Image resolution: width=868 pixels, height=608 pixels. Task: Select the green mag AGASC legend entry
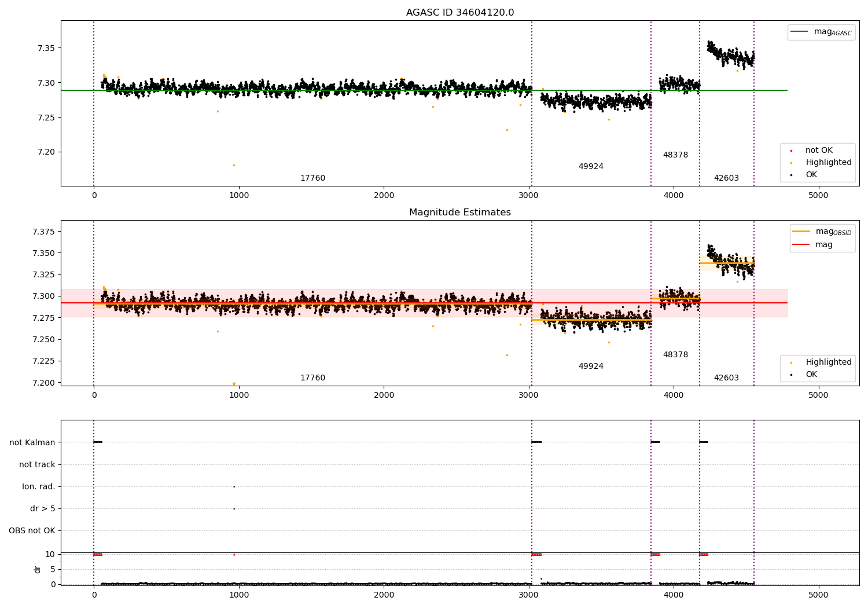pos(821,32)
